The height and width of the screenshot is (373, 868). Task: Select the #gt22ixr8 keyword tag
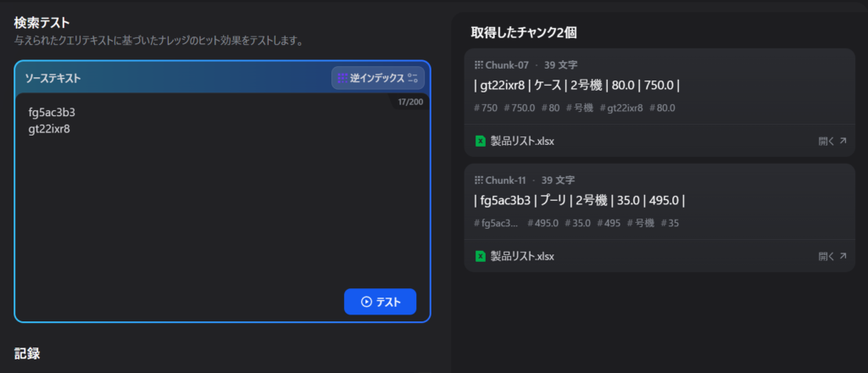coord(620,108)
